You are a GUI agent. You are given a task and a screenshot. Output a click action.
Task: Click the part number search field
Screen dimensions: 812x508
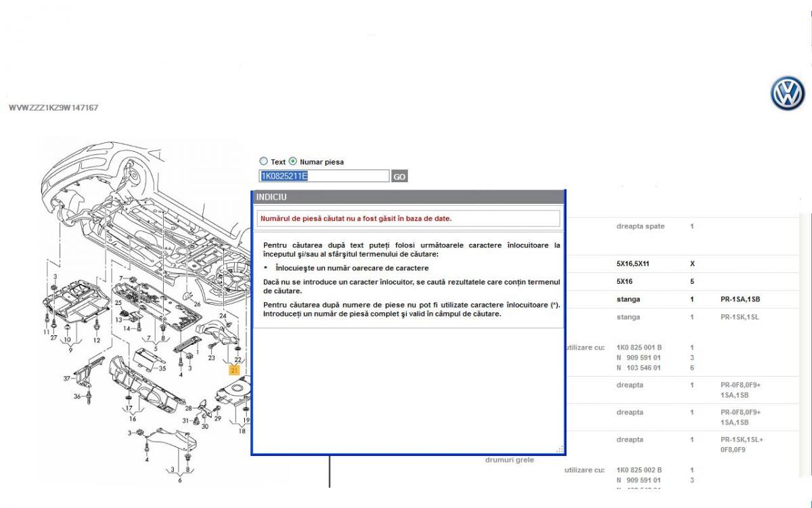tap(324, 176)
